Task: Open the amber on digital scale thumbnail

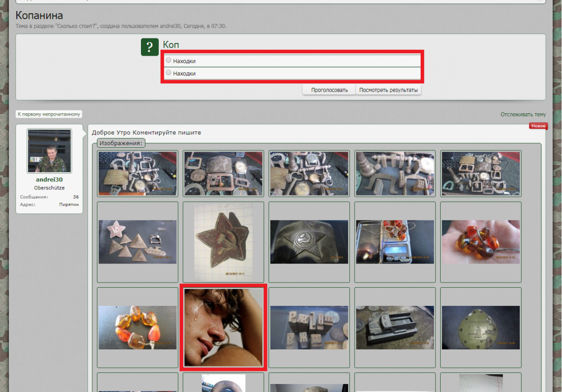Action: point(395,242)
